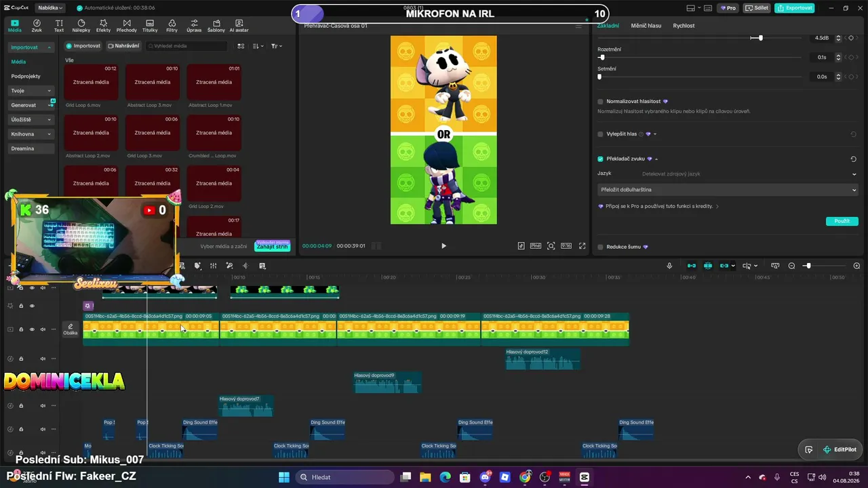This screenshot has height=488, width=868.
Task: Expand the Úložiště sidebar section
Action: [x=49, y=120]
